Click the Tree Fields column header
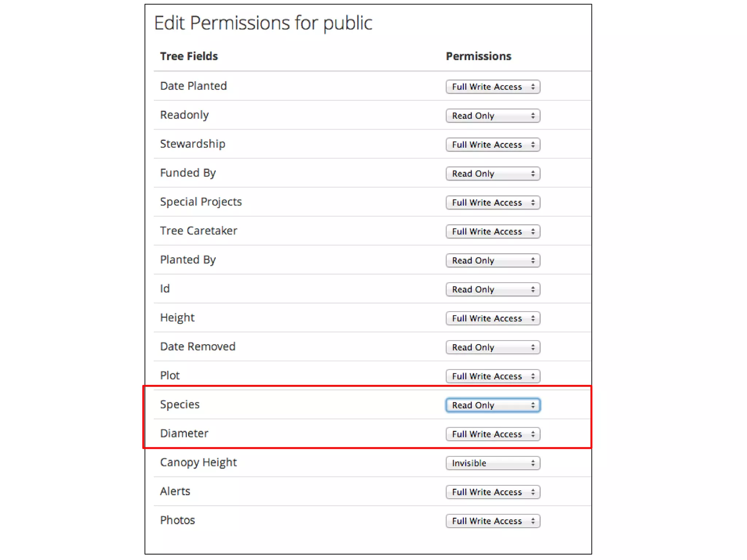The image size is (747, 560). pyautogui.click(x=189, y=56)
